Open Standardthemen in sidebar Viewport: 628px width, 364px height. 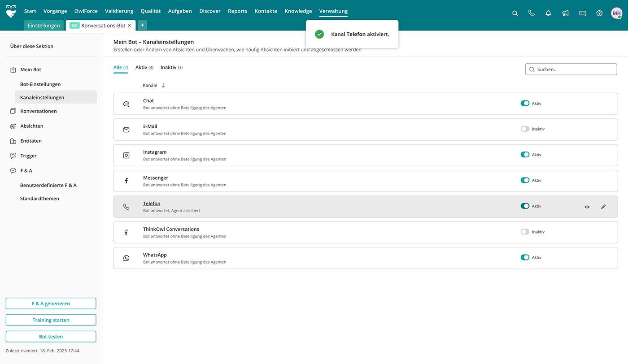click(x=39, y=199)
